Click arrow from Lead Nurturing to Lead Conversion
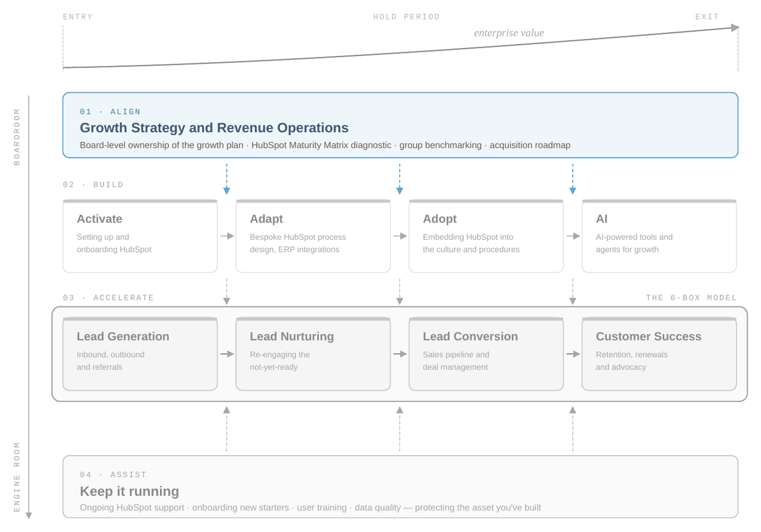761x532 pixels. tap(400, 354)
